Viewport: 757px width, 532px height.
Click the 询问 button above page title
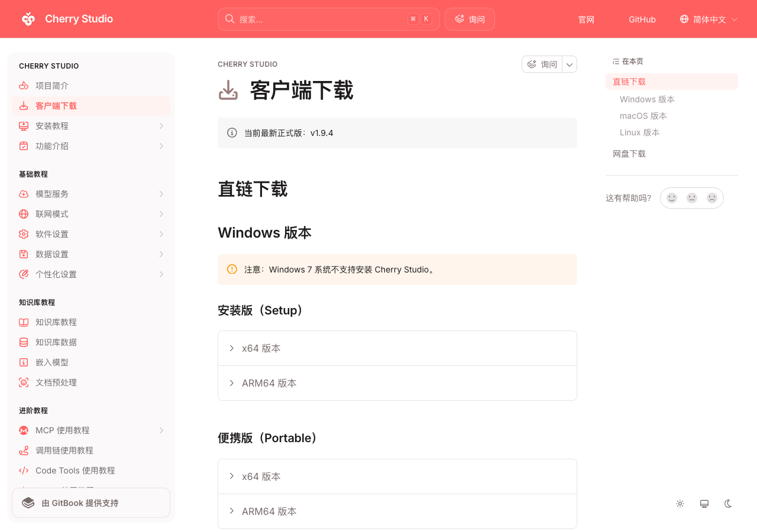tap(542, 64)
